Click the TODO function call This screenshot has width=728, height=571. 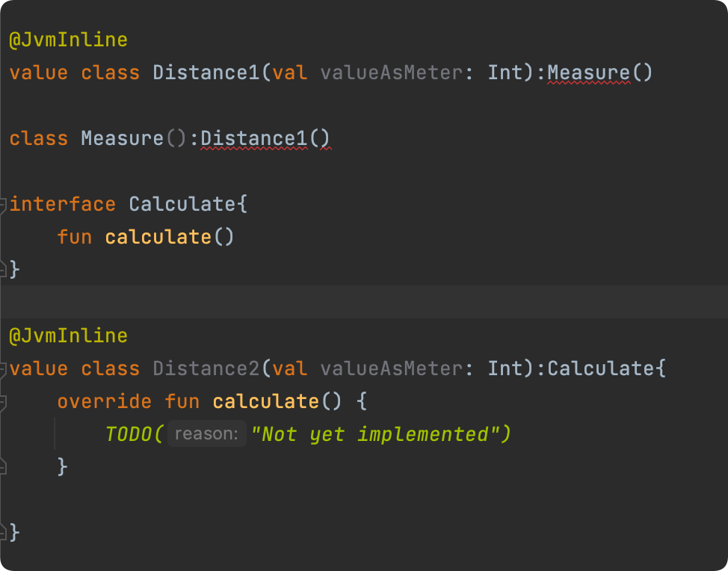129,434
